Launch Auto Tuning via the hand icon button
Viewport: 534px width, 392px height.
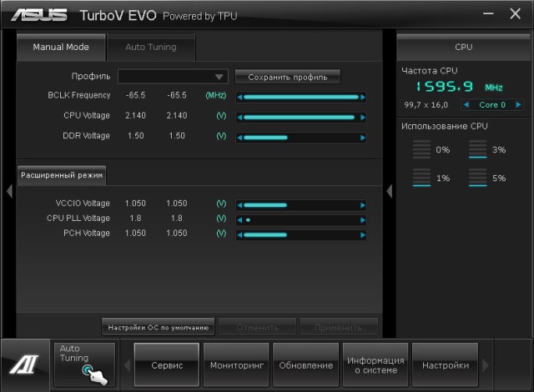pyautogui.click(x=85, y=364)
